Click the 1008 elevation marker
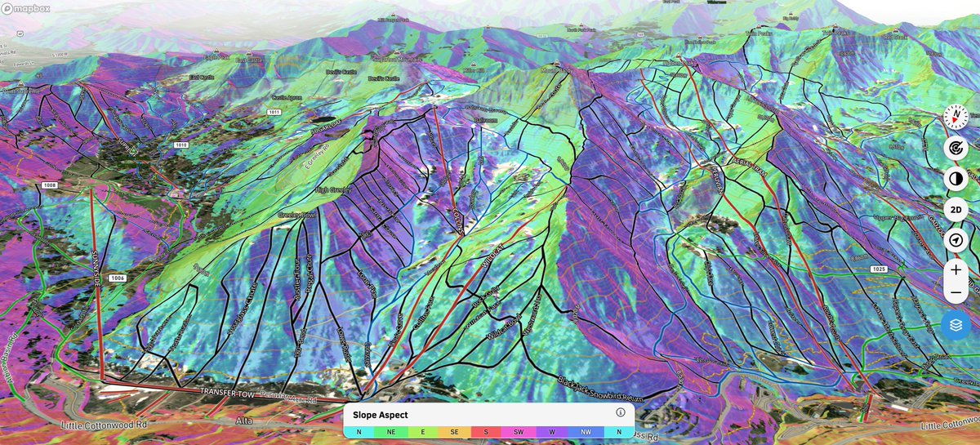Image resolution: width=980 pixels, height=445 pixels. coord(48,185)
